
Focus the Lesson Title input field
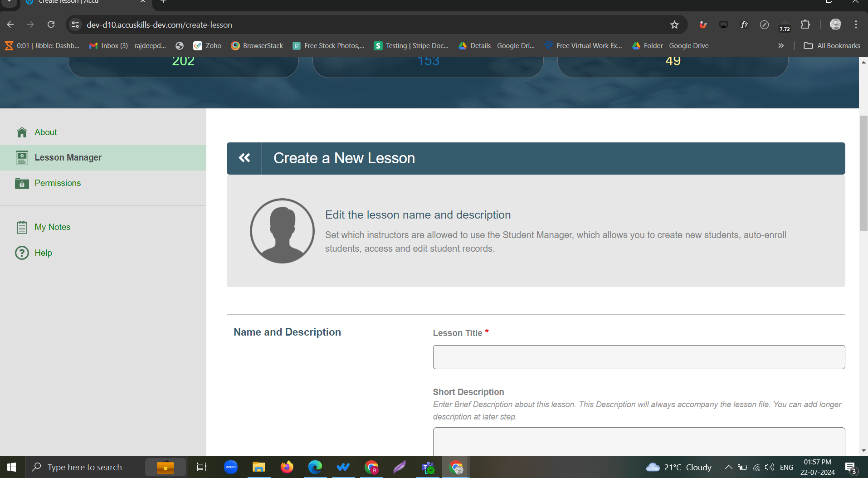[639, 357]
